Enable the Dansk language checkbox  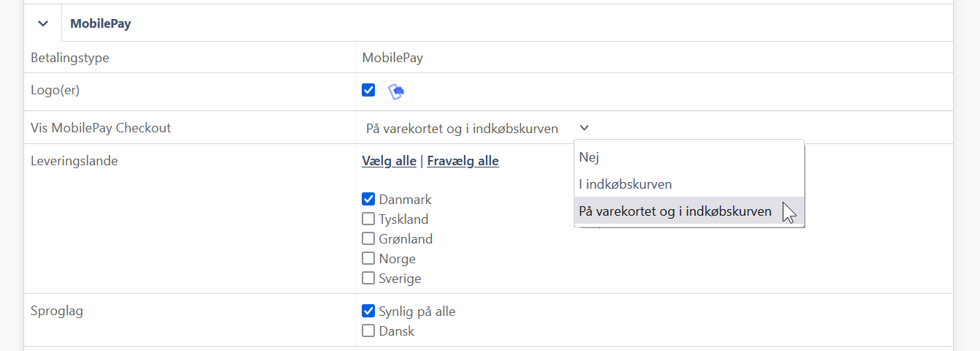tap(368, 331)
